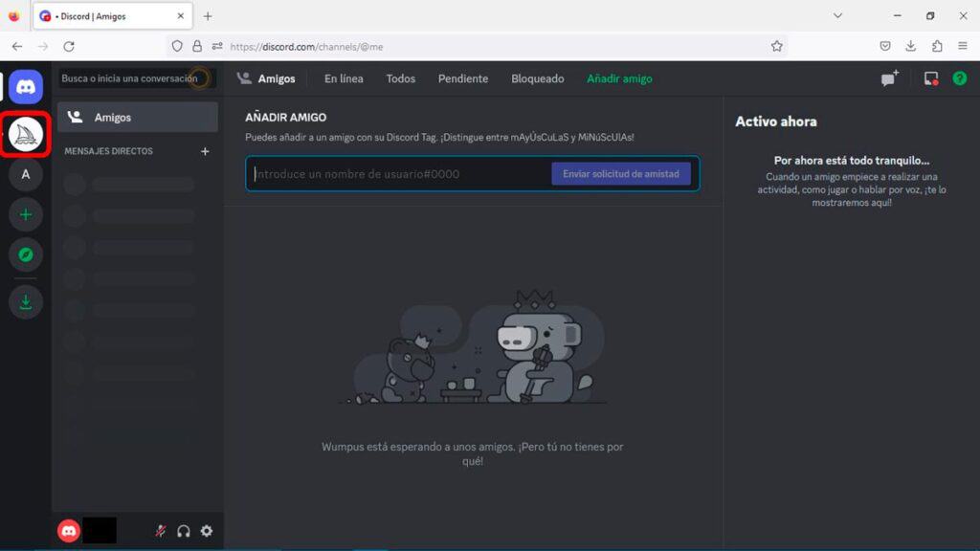Open user settings gear icon
Viewport: 980px width, 551px height.
(207, 531)
